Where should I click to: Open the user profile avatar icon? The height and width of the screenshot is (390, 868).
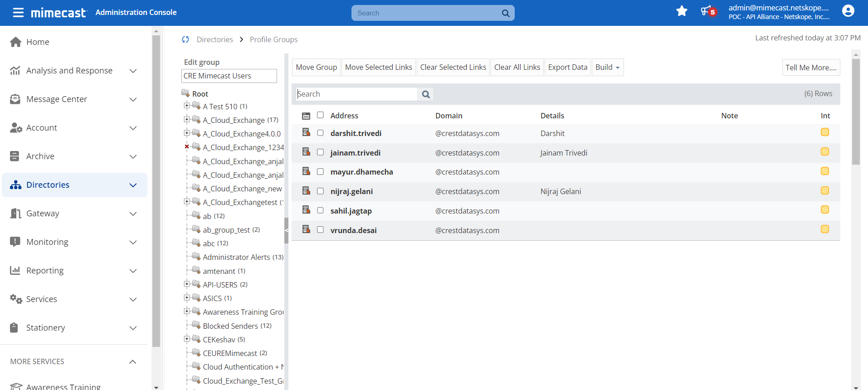click(x=848, y=11)
